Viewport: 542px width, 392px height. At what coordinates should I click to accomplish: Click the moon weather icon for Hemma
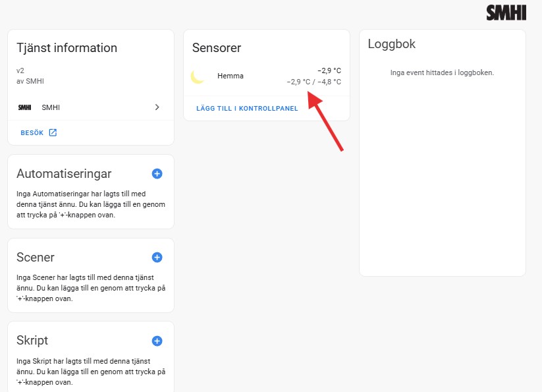198,76
